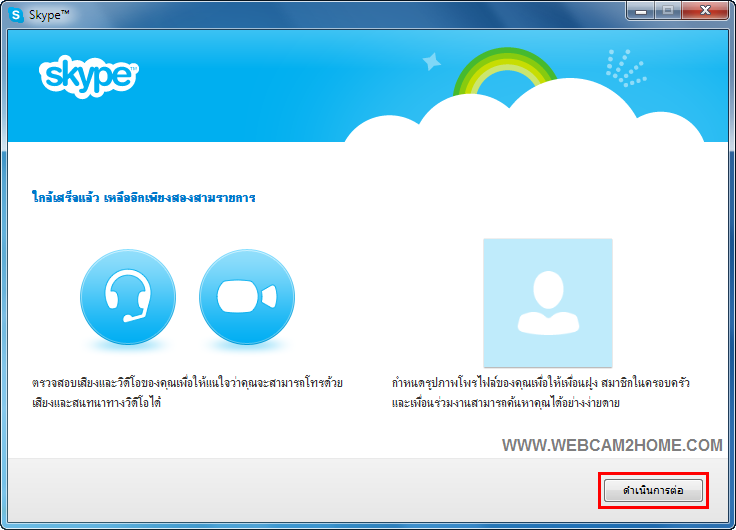Screen dimensions: 736x530
Task: Click the Skype logo in the banner
Action: click(x=89, y=76)
